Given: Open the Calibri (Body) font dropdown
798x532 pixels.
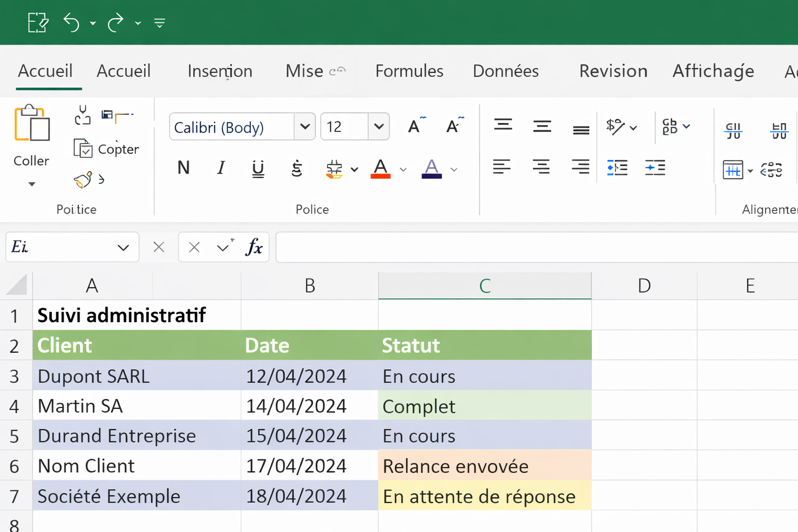Looking at the screenshot, I should coord(305,127).
